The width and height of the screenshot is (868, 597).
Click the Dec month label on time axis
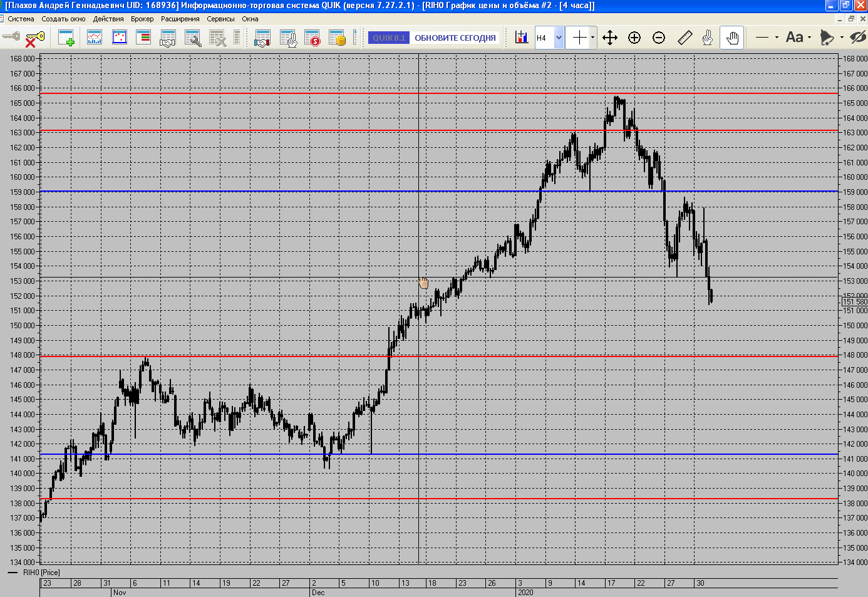pyautogui.click(x=318, y=593)
